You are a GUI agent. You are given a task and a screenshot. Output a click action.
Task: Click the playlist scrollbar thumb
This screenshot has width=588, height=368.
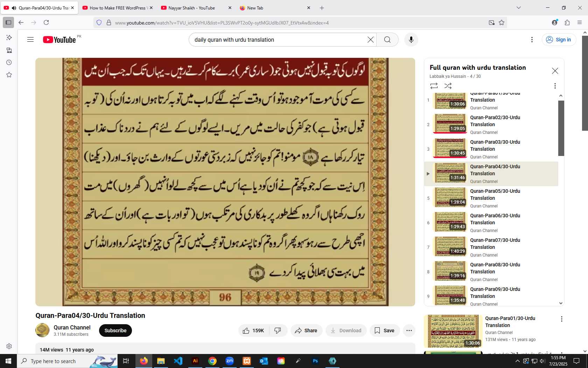[561, 128]
